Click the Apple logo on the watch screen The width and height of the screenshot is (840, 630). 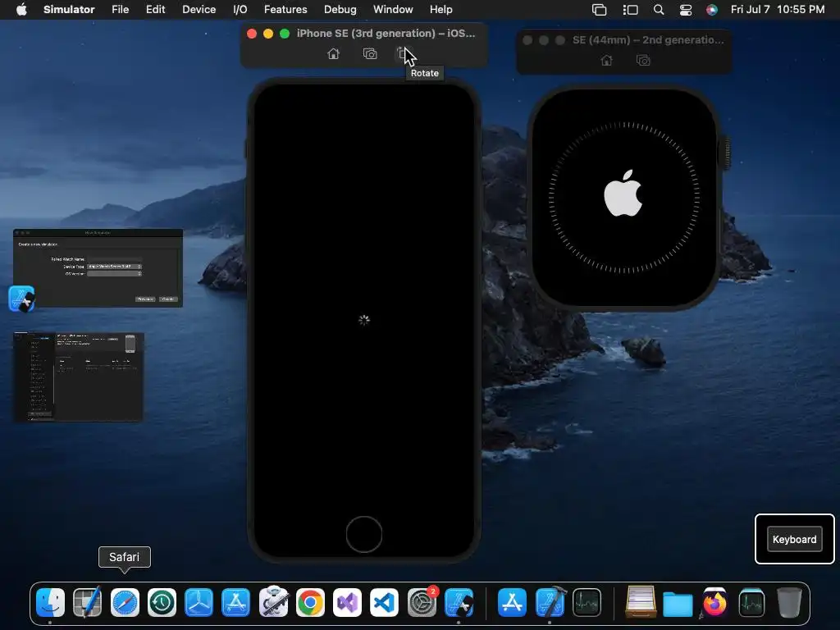tap(623, 194)
